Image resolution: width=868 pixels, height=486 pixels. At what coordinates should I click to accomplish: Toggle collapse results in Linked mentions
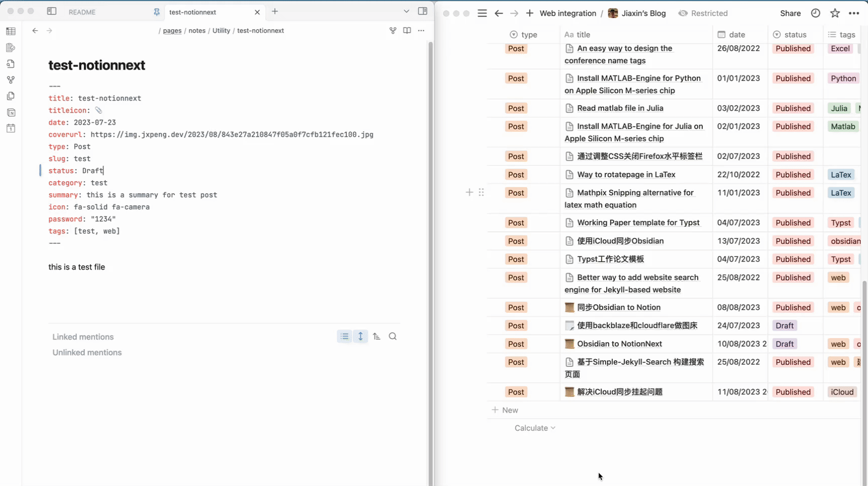[x=344, y=337]
